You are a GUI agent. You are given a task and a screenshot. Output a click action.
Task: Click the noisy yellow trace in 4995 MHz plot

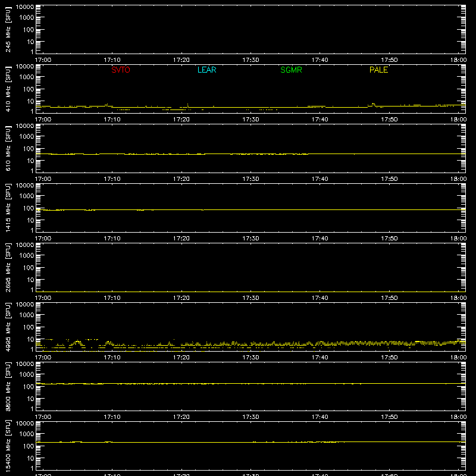click(x=250, y=345)
